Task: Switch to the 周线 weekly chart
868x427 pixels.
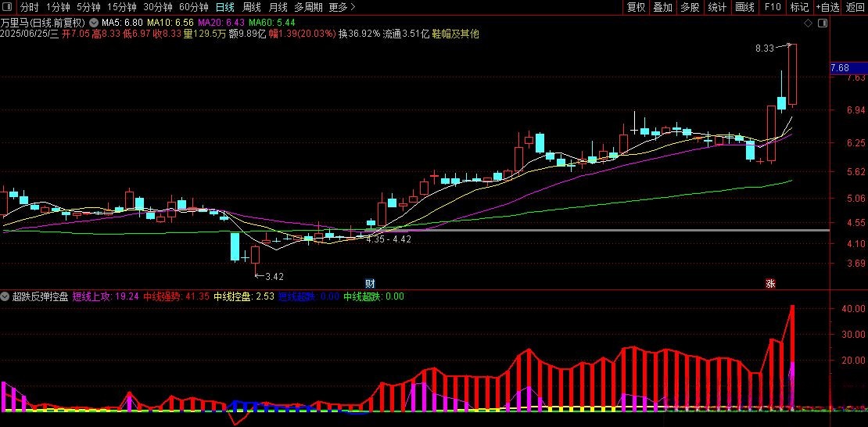Action: (252, 7)
